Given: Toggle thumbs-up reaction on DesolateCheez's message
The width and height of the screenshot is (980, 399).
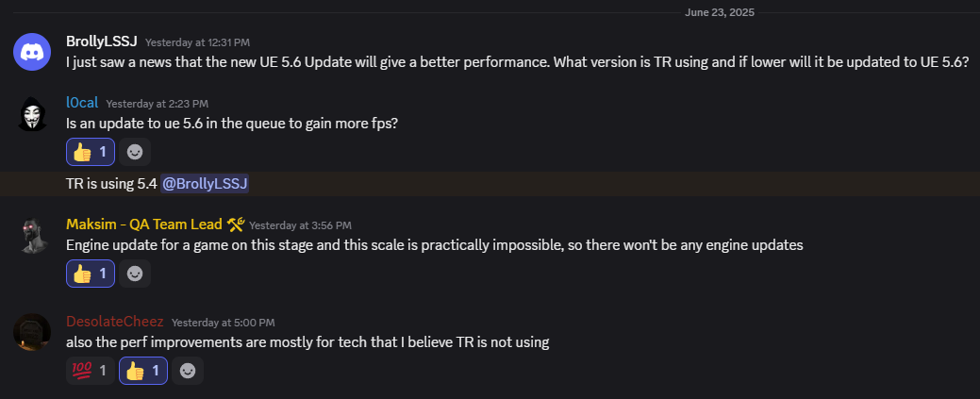Looking at the screenshot, I should tap(143, 371).
